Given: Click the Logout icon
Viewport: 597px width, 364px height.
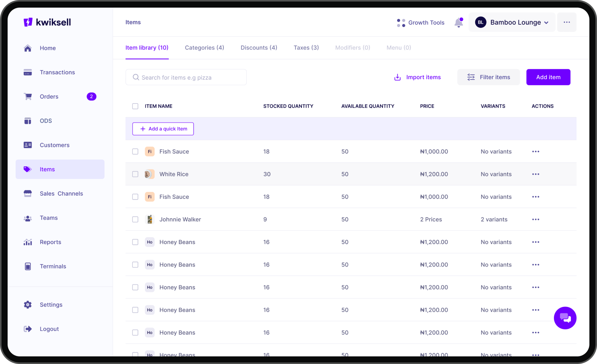Looking at the screenshot, I should coord(28,329).
